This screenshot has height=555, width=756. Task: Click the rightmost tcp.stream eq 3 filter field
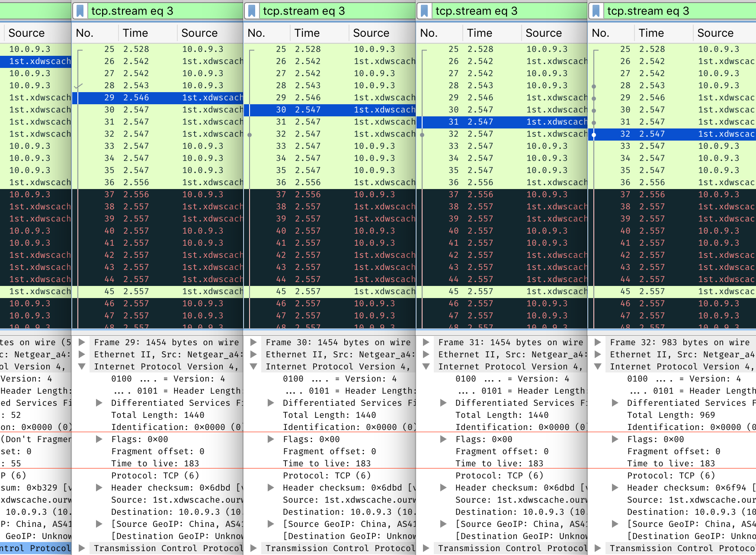point(675,11)
